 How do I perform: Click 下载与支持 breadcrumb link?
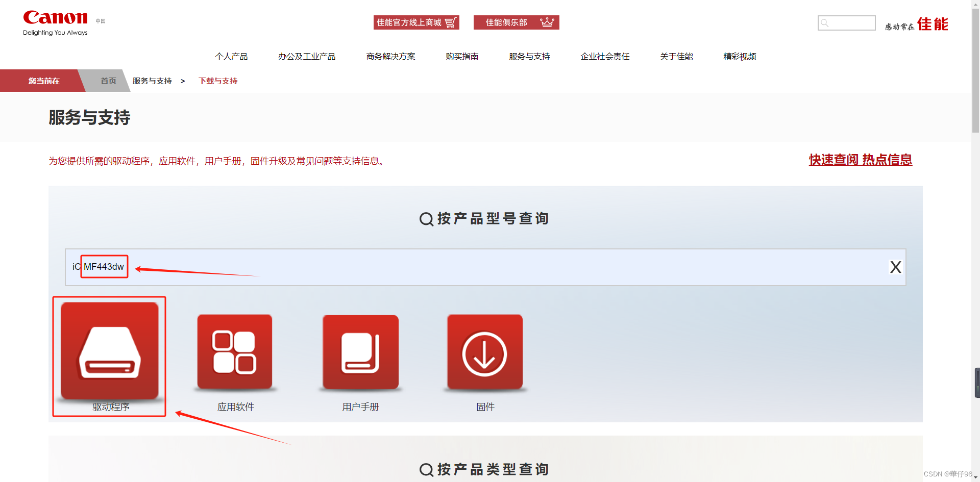point(218,81)
